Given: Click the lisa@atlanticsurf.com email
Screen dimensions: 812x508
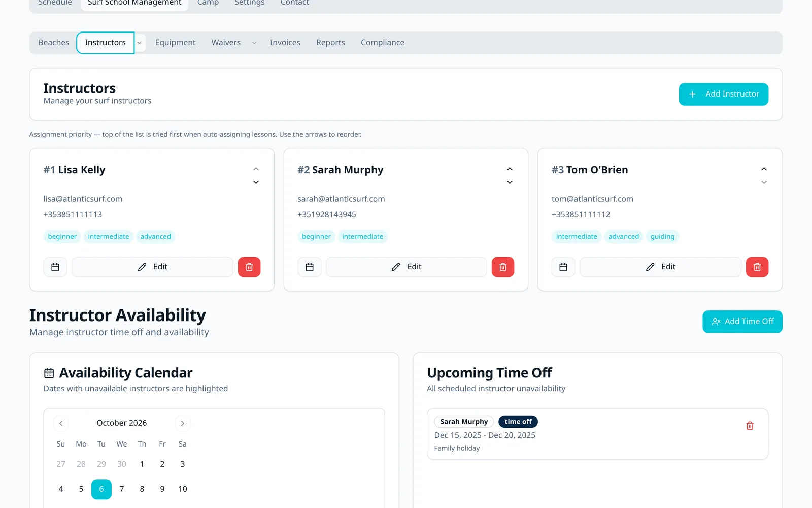Looking at the screenshot, I should [83, 199].
